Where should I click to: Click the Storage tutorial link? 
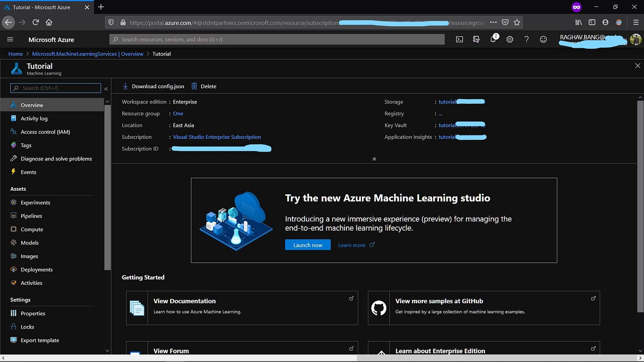click(461, 102)
